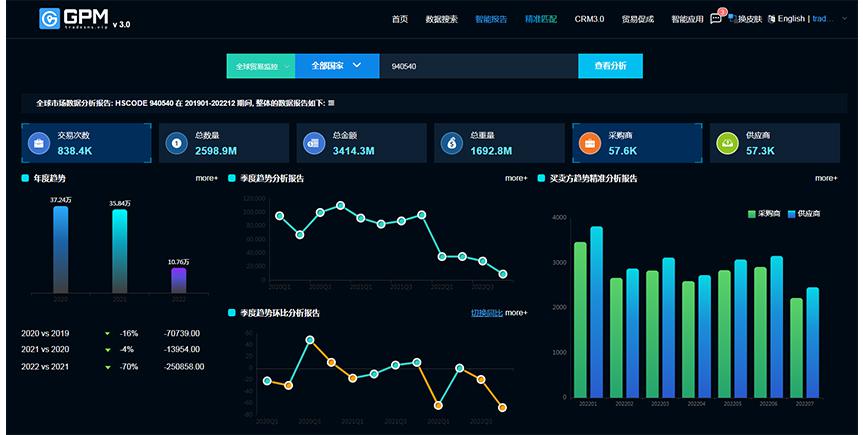Click the 总金额 card icon
This screenshot has height=435, width=863.
(x=312, y=143)
